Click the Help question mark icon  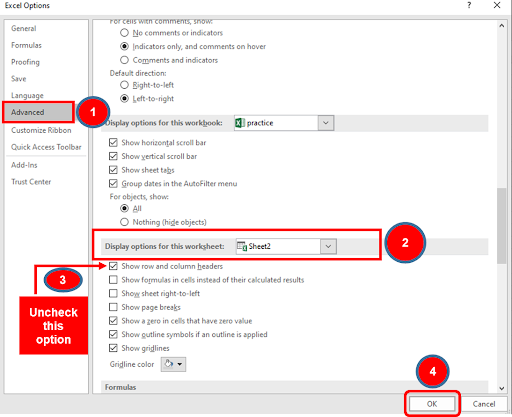tap(469, 5)
